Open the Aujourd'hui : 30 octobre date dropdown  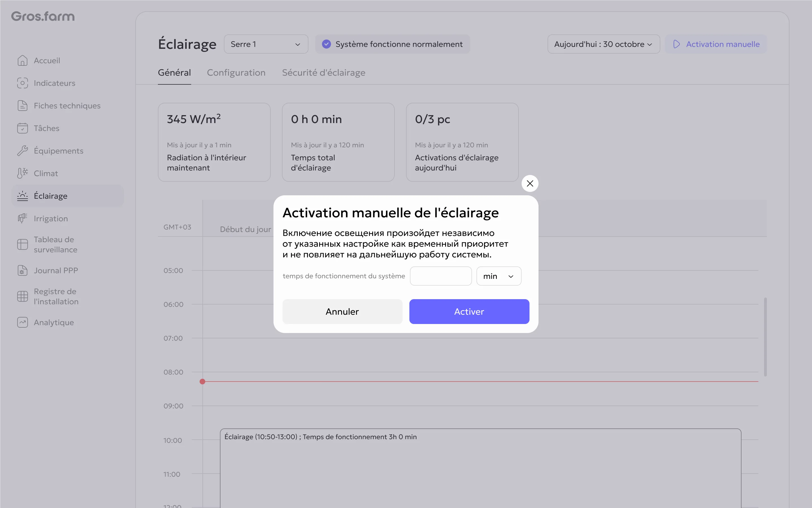pyautogui.click(x=603, y=44)
